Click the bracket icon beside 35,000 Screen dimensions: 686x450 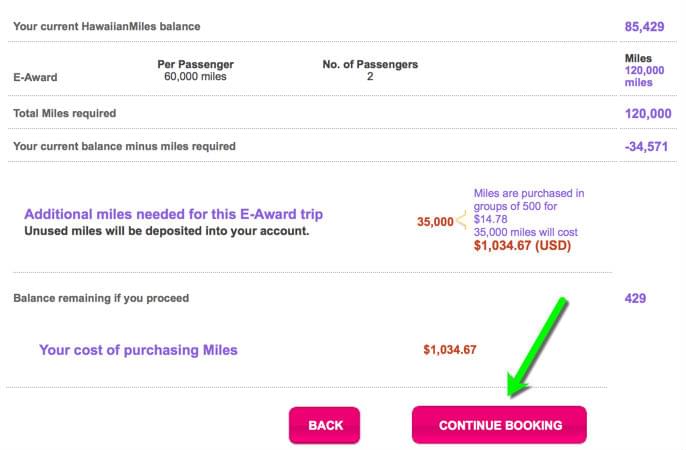[461, 220]
